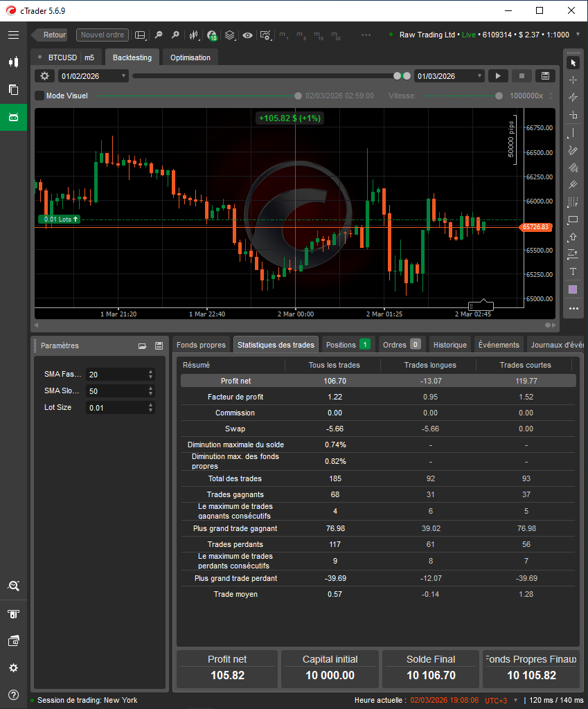
Task: Select the crosshair pointer tool
Action: (x=573, y=80)
